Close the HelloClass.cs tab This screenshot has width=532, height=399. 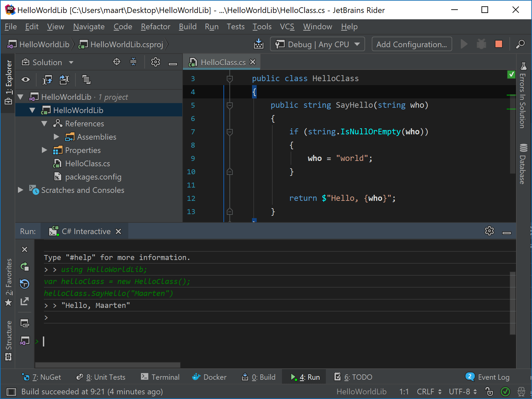coord(253,62)
